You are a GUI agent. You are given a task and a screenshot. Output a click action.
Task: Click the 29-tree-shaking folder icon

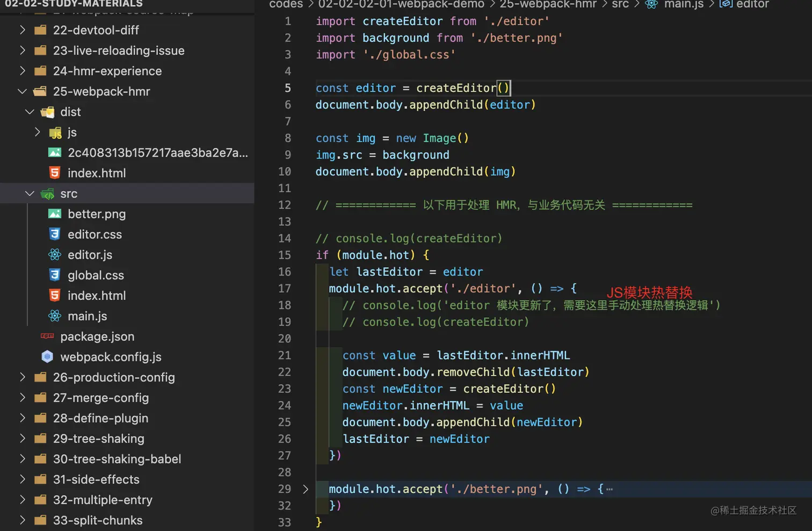[x=40, y=439]
